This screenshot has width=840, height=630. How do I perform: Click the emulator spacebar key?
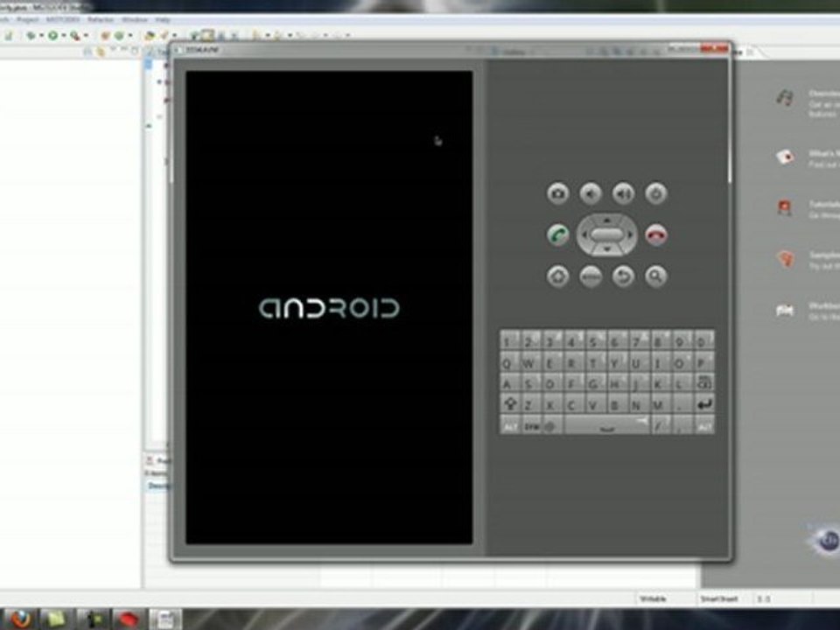coord(606,425)
